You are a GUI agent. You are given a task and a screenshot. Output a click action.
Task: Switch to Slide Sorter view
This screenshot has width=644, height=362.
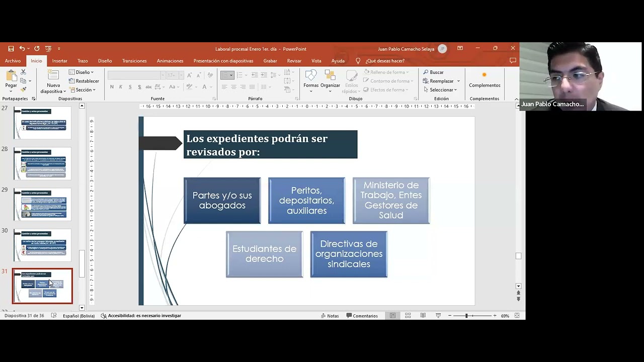click(408, 316)
